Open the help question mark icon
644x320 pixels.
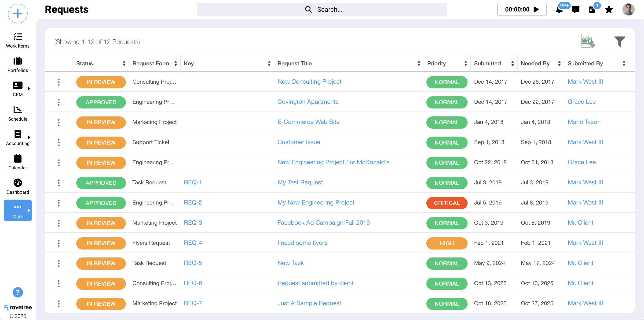click(18, 292)
